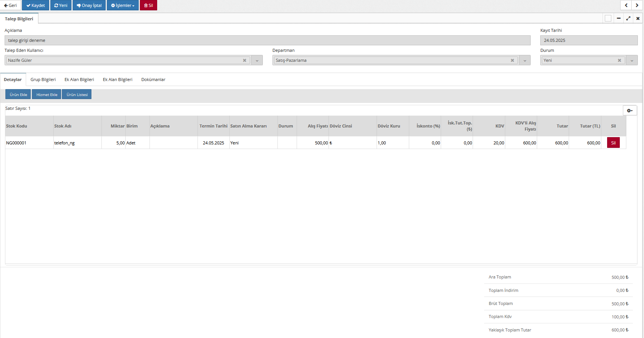Open the Dokümanlar tab
This screenshot has height=338, width=644.
coord(153,80)
